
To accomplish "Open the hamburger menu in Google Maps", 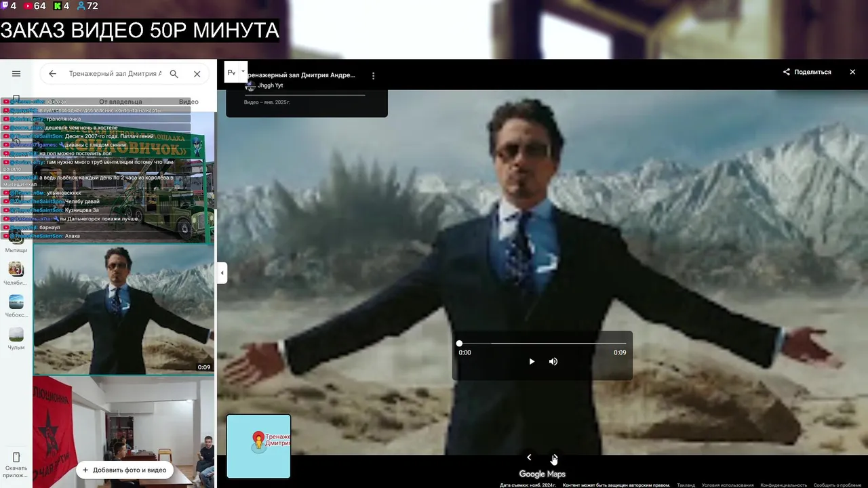I will tap(16, 74).
